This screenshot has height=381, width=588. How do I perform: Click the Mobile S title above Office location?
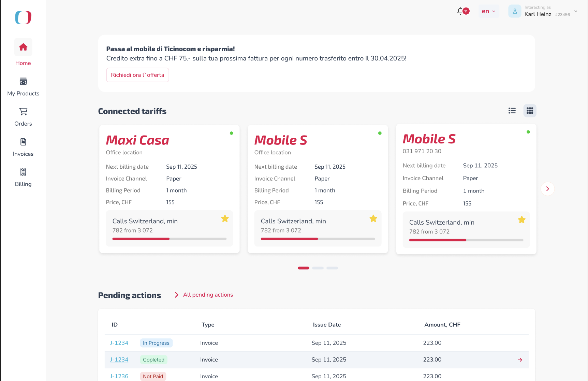(x=281, y=140)
